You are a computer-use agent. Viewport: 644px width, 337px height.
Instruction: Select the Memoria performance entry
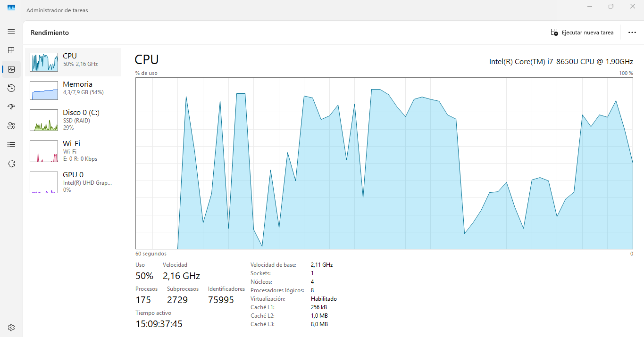pos(73,90)
